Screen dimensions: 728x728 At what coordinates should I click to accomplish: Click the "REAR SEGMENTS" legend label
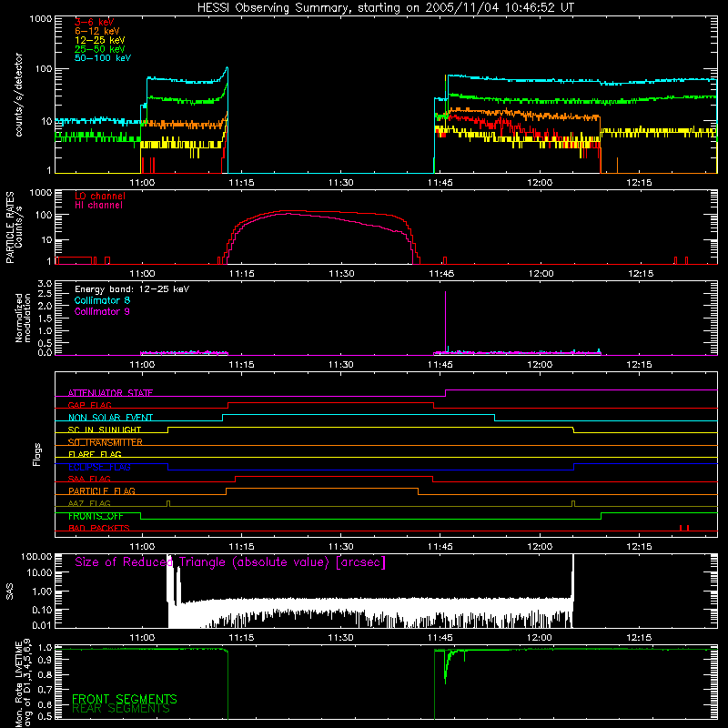(x=121, y=708)
